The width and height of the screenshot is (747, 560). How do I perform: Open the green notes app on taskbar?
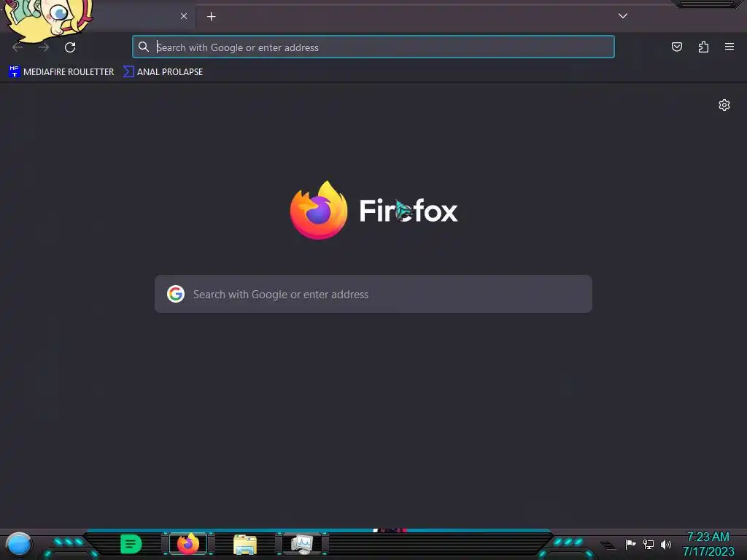click(131, 544)
